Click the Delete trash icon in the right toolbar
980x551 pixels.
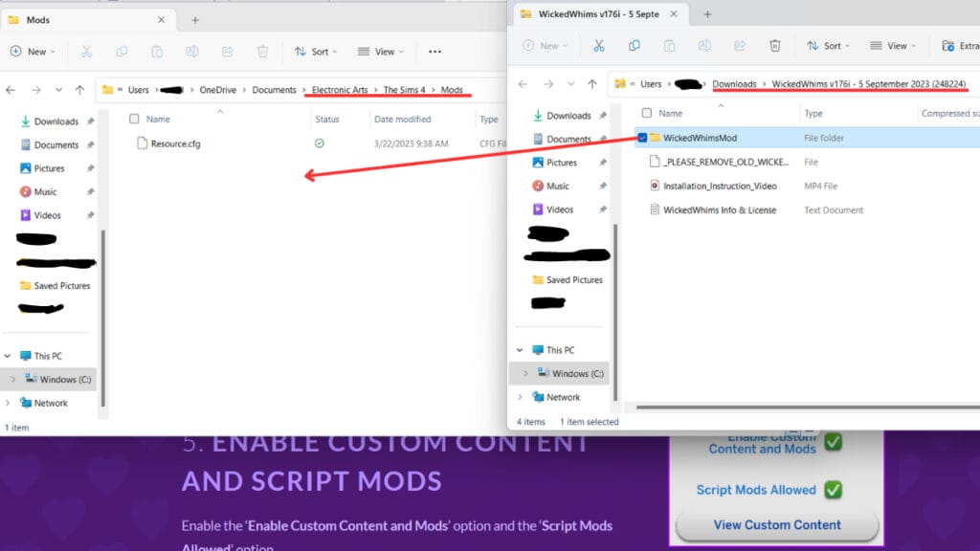[775, 45]
